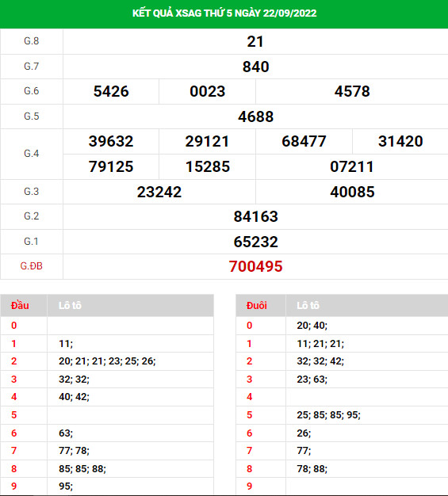
Task: Click the special prize number 700495
Action: pyautogui.click(x=256, y=266)
